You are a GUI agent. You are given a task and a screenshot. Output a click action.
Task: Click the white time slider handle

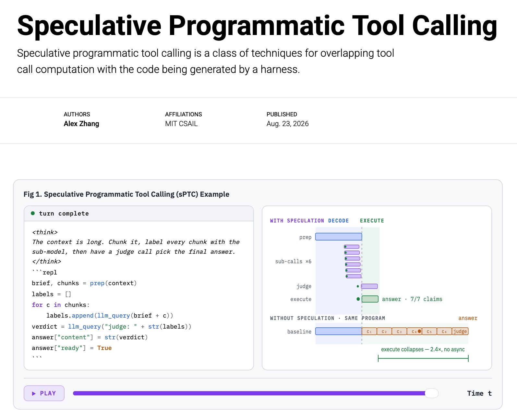click(x=432, y=393)
